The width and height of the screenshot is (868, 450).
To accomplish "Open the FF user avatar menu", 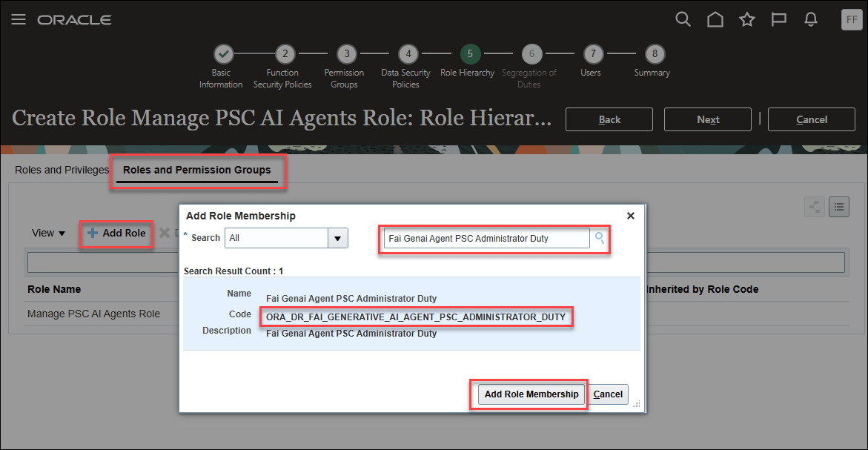I will point(851,19).
